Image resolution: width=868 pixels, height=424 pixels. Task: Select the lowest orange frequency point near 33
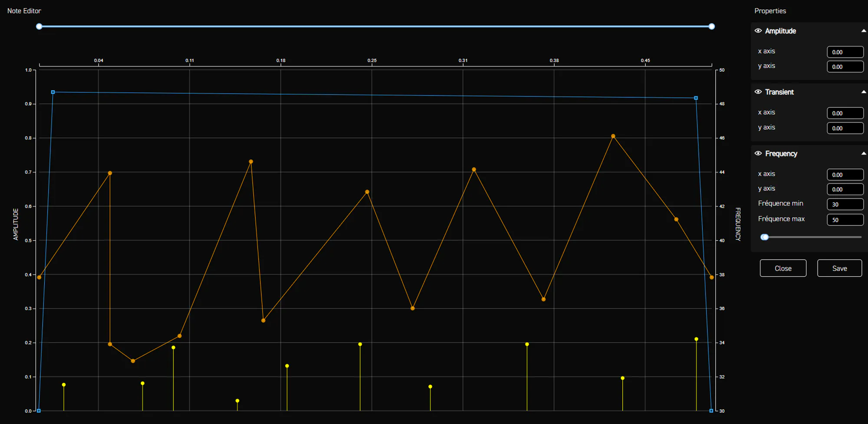(x=133, y=361)
